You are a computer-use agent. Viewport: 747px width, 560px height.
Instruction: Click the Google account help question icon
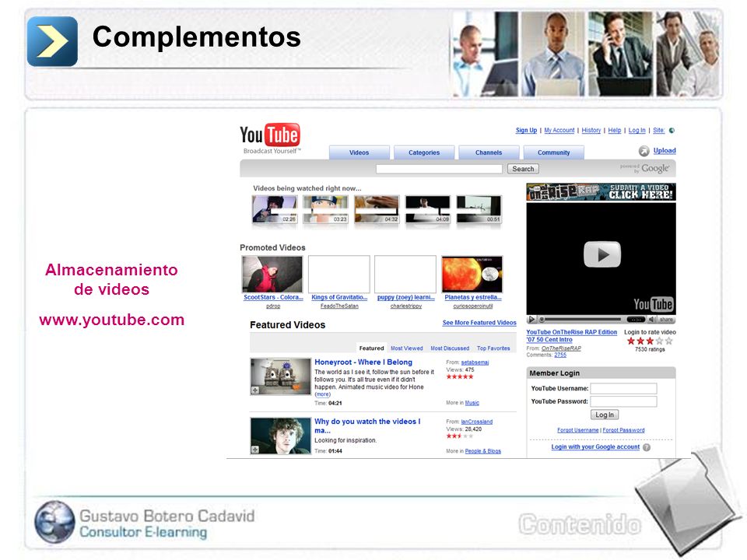[647, 447]
